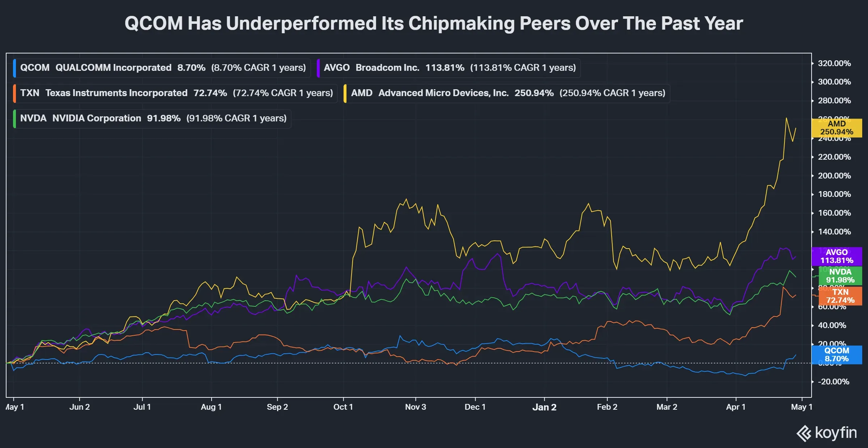
Task: Click the Apr 1 date axis label
Action: click(x=736, y=407)
